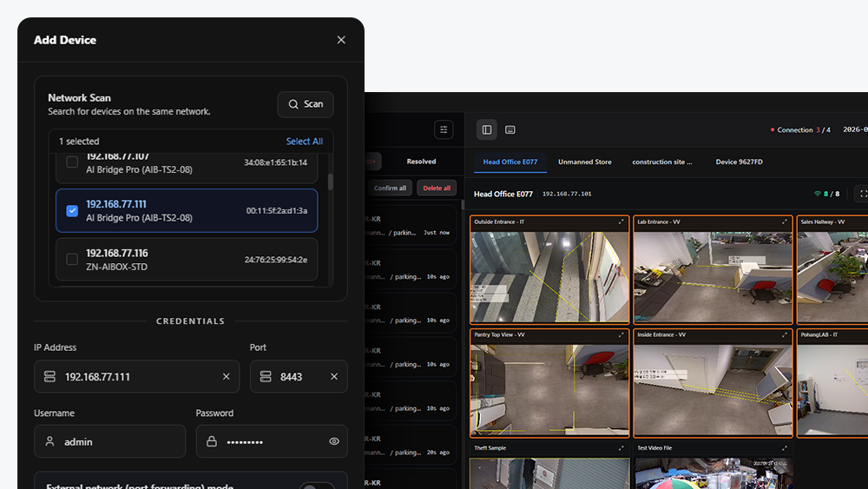Image resolution: width=868 pixels, height=489 pixels.
Task: Select MAC address 00:11:5f:2a:d1:3a
Action: click(277, 211)
